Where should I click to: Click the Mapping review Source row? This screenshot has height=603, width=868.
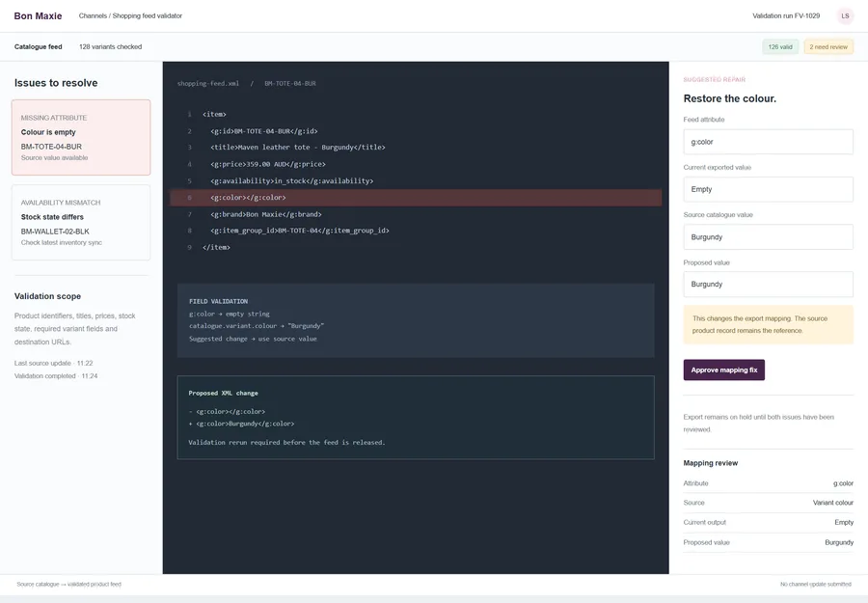(x=768, y=503)
